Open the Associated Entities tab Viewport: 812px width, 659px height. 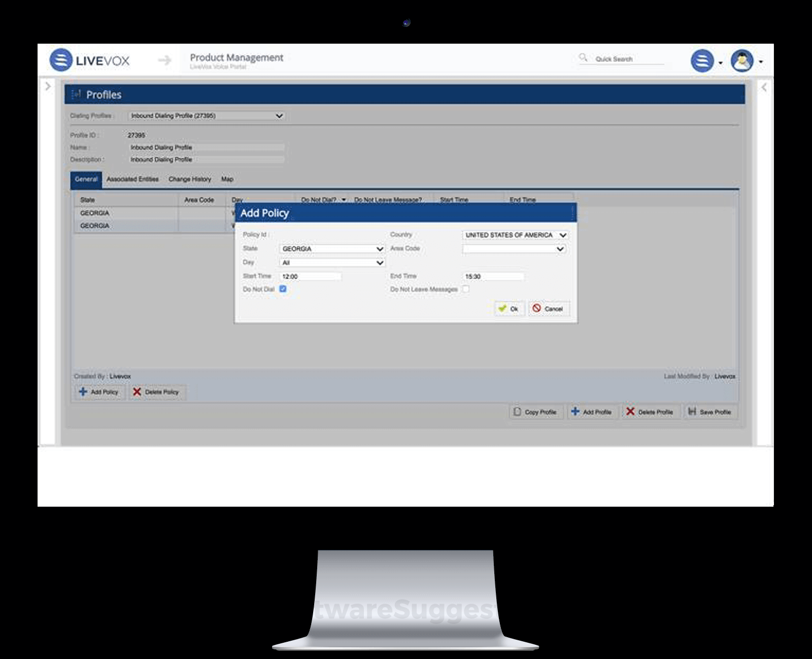[x=132, y=179]
